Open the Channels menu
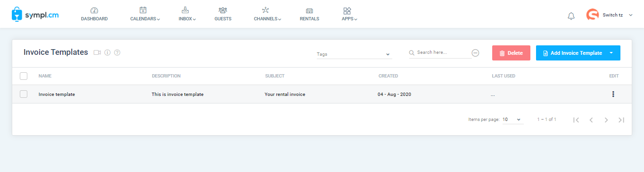 pos(267,14)
